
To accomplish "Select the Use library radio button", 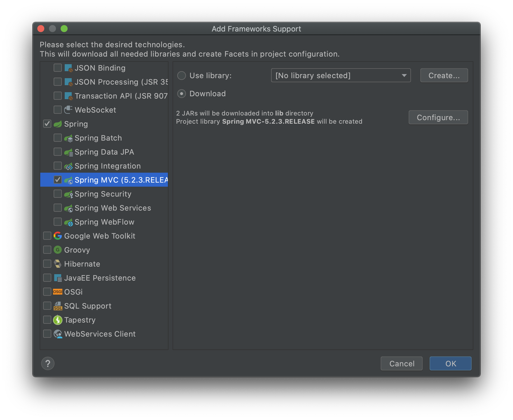I will (x=182, y=76).
